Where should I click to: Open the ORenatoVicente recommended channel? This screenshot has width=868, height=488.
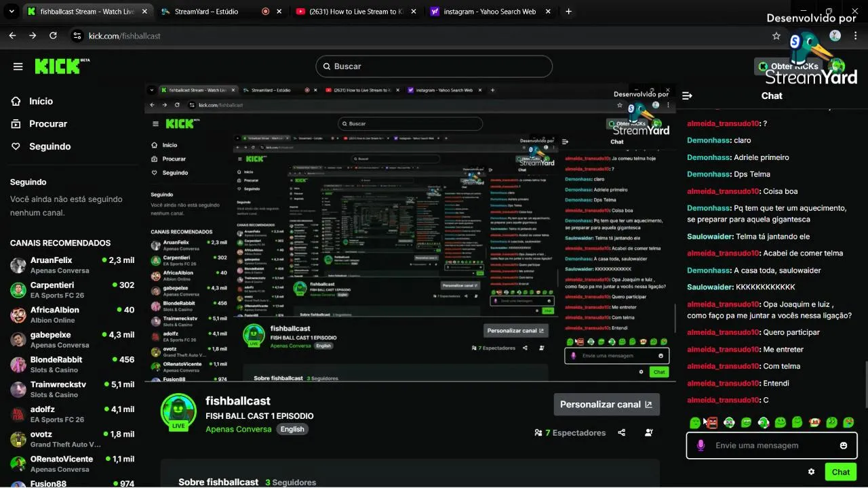pyautogui.click(x=73, y=464)
